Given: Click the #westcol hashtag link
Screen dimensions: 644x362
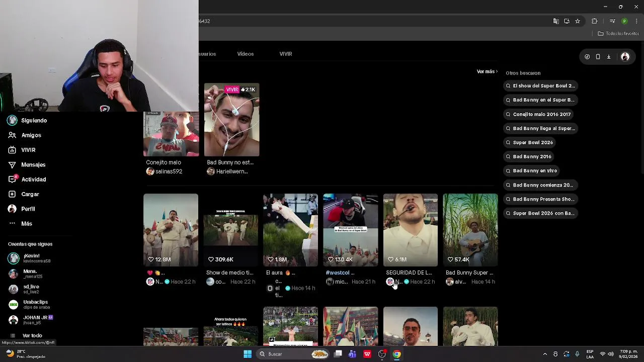Looking at the screenshot, I should [337, 273].
